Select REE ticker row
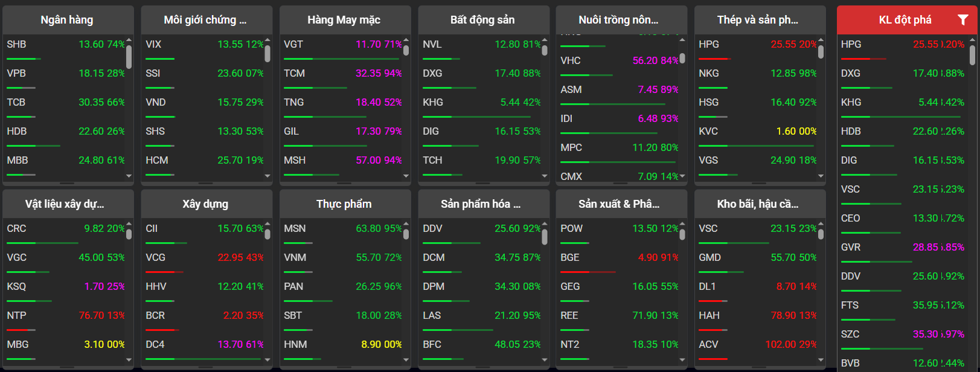The image size is (980, 372). point(619,319)
